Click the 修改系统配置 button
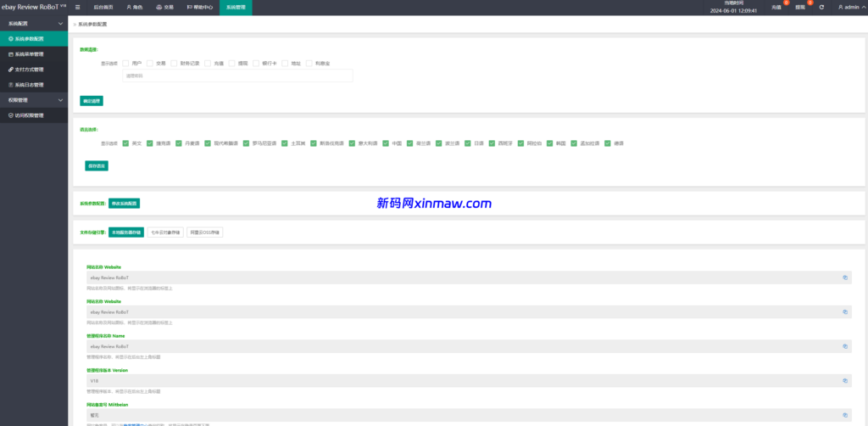The height and width of the screenshot is (426, 868). 124,204
